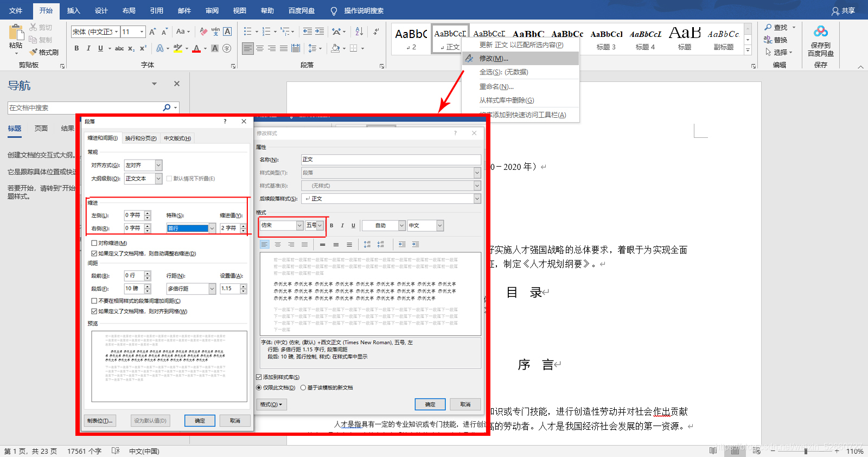Choose 重命名(N)... from the context menu
Screen dimensions: 868x457
(x=520, y=86)
